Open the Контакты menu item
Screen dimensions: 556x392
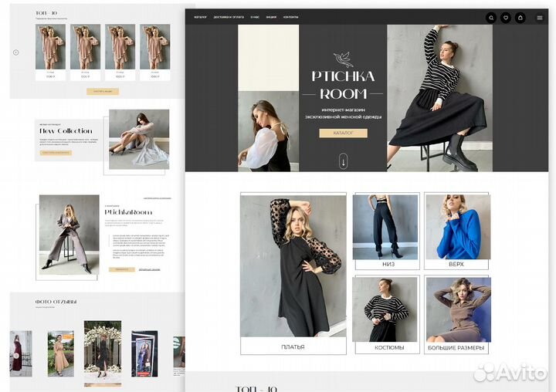(290, 17)
